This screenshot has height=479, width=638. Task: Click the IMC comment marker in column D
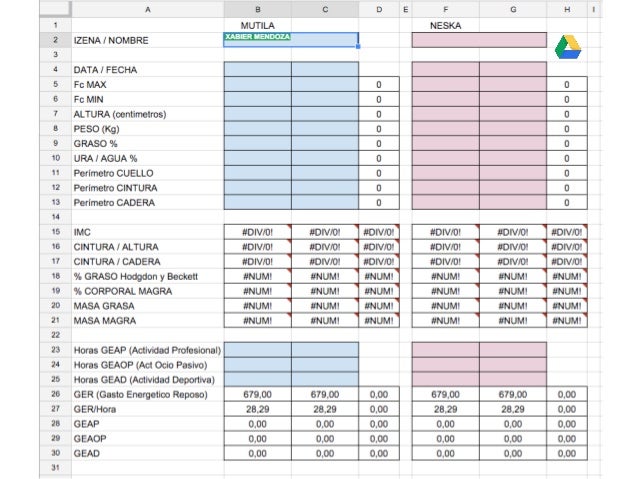tap(397, 227)
